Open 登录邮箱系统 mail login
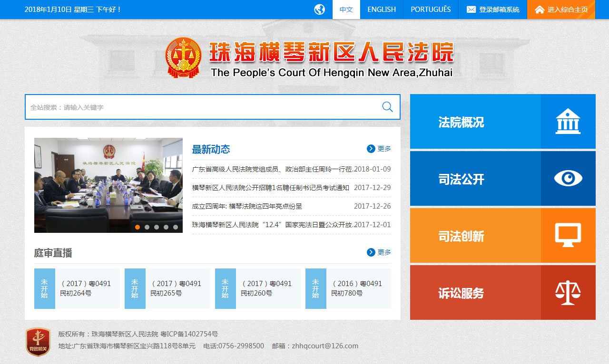The width and height of the screenshot is (609, 364). [x=493, y=10]
